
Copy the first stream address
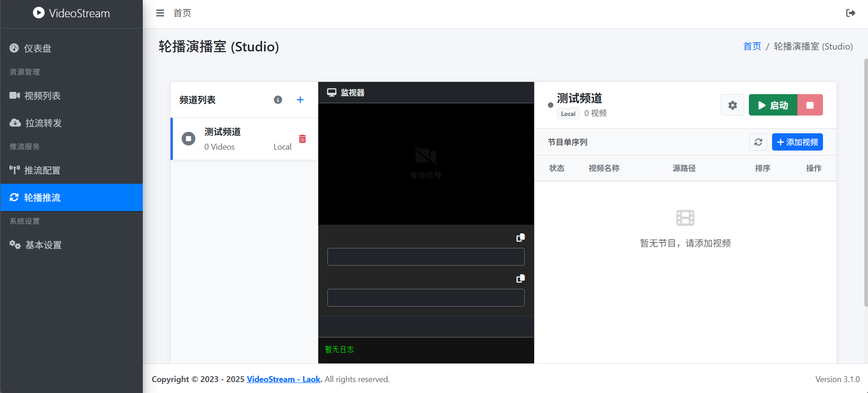521,237
